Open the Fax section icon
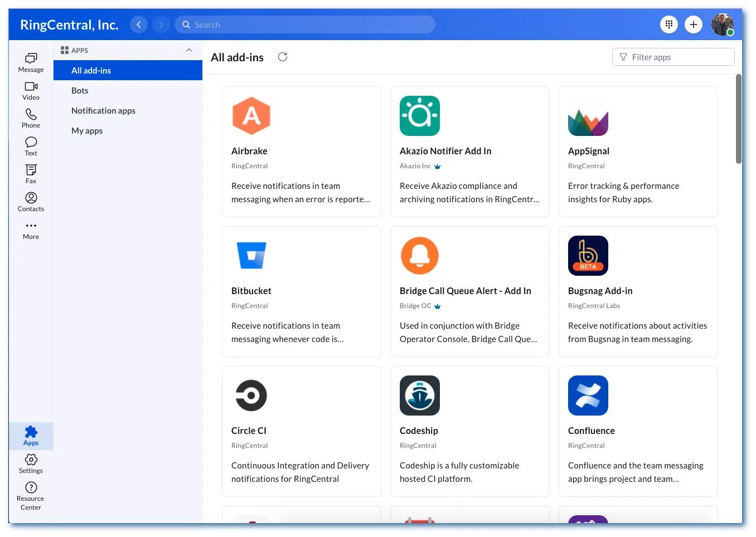The height and width of the screenshot is (537, 756). [31, 174]
